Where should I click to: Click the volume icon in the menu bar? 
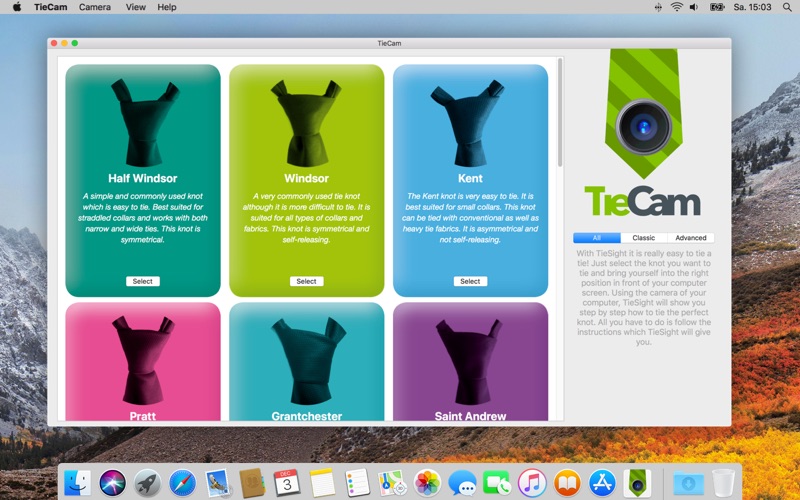pyautogui.click(x=694, y=7)
